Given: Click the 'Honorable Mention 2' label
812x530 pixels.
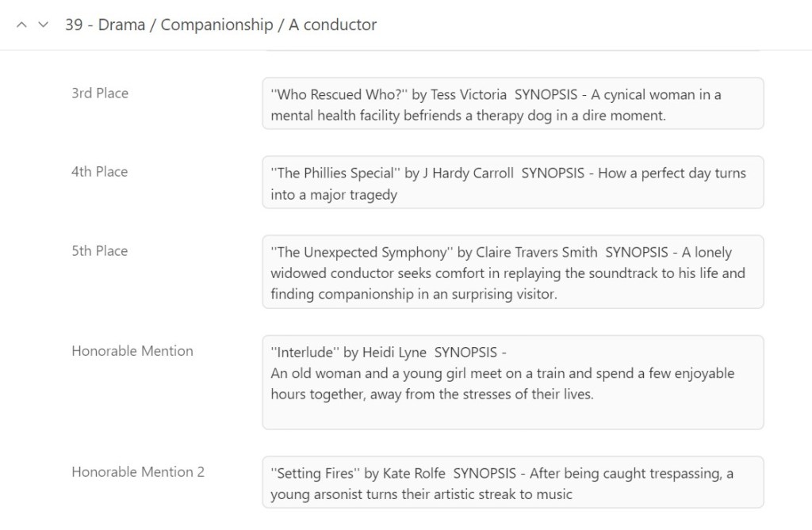Looking at the screenshot, I should point(138,471).
